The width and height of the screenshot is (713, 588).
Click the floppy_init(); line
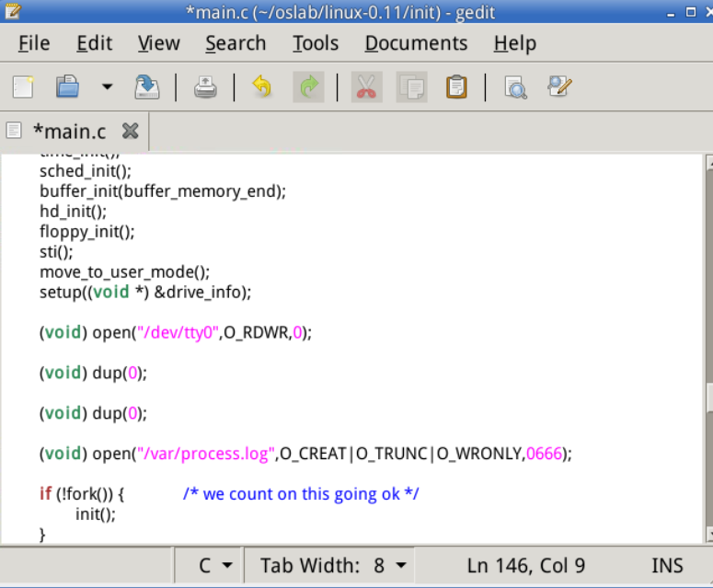(x=86, y=232)
